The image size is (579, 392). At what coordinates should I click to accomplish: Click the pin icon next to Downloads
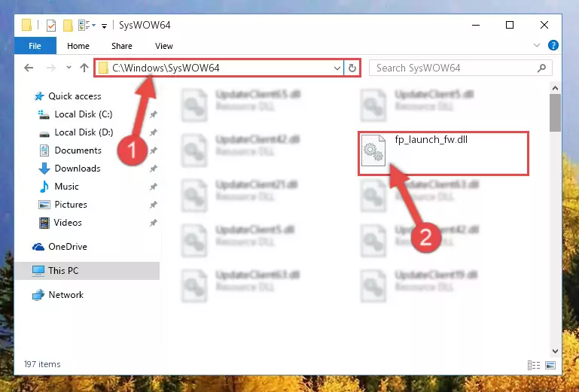154,169
